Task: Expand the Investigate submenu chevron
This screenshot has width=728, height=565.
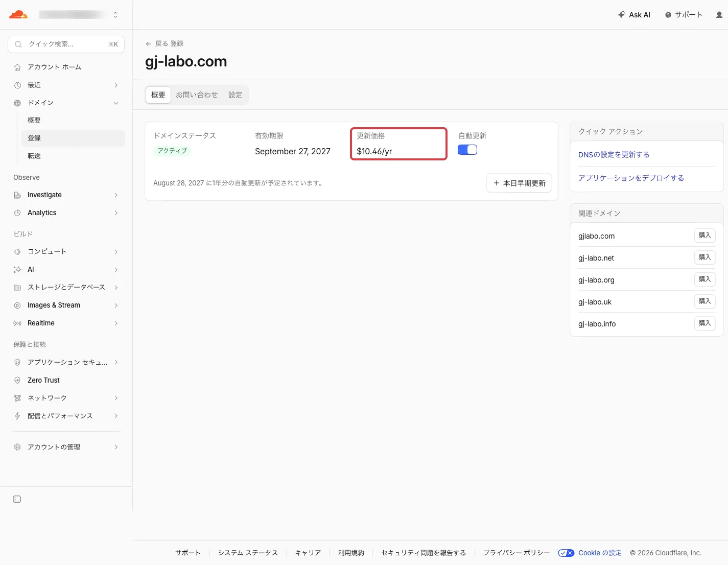Action: point(116,195)
